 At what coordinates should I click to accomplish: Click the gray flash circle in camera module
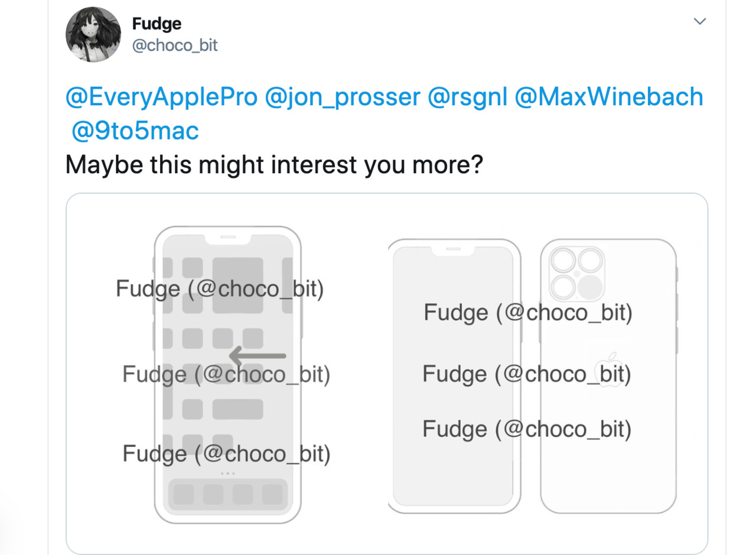point(589,287)
